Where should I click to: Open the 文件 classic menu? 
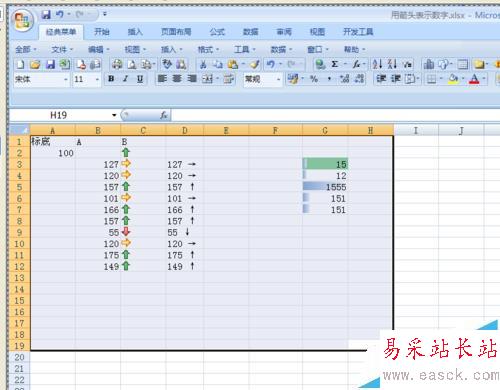[62, 50]
